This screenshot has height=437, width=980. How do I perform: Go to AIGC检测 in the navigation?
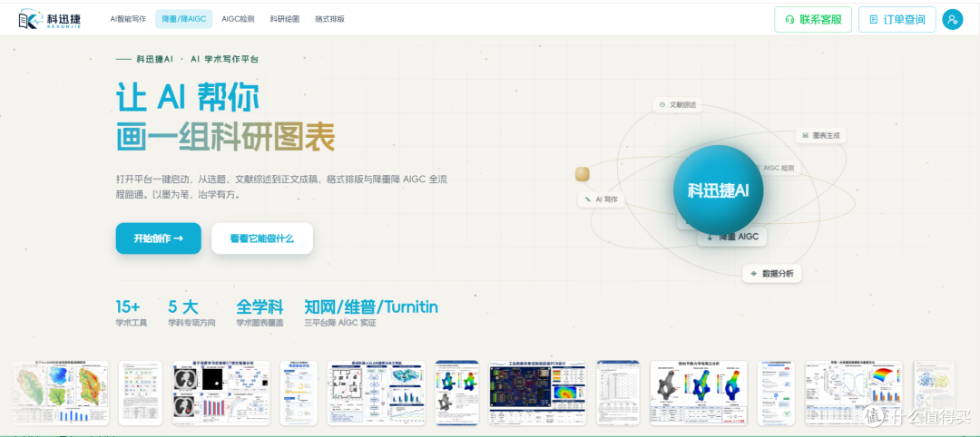pyautogui.click(x=238, y=19)
